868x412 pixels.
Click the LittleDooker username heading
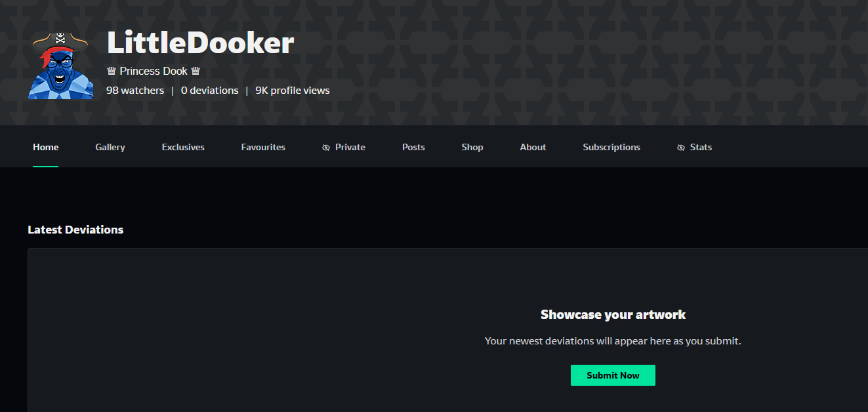(x=200, y=43)
